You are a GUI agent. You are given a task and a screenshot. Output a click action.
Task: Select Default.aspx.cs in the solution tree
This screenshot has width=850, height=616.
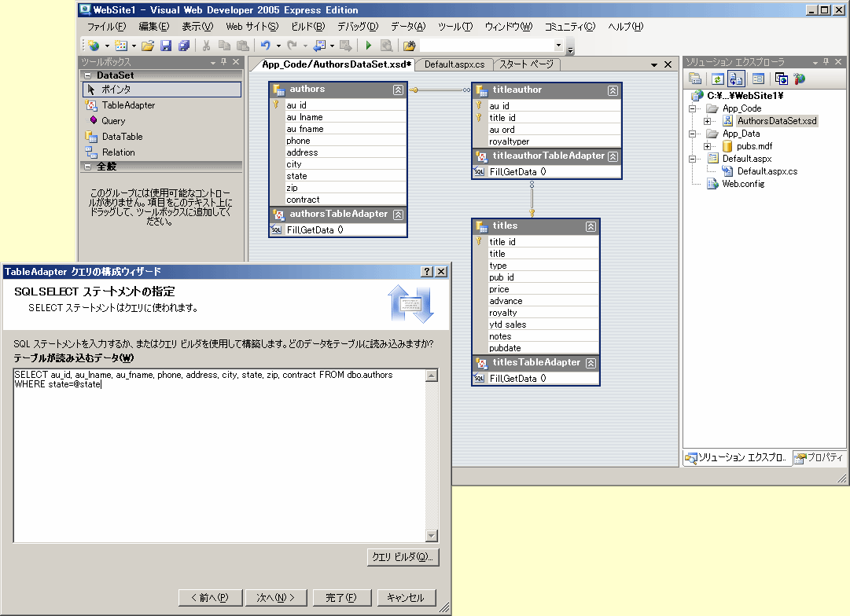pos(767,171)
